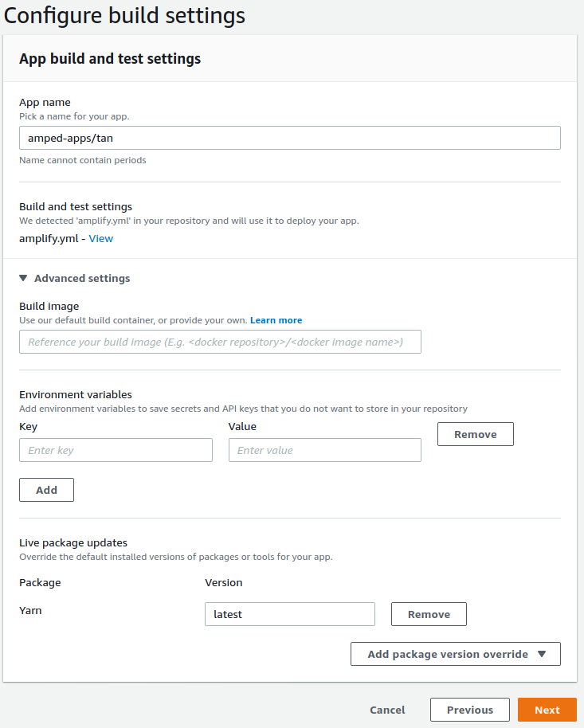This screenshot has height=728, width=584.
Task: Remove the Yarn package override
Action: [x=429, y=614]
